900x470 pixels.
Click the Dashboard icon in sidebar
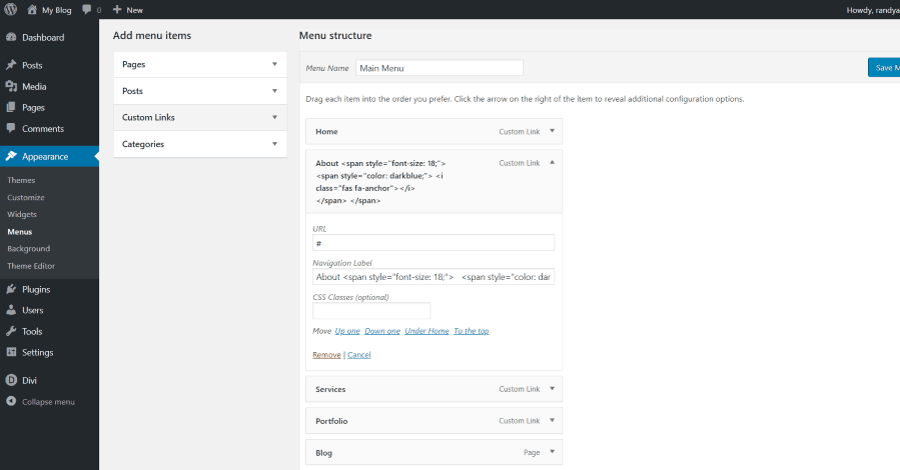pos(11,38)
